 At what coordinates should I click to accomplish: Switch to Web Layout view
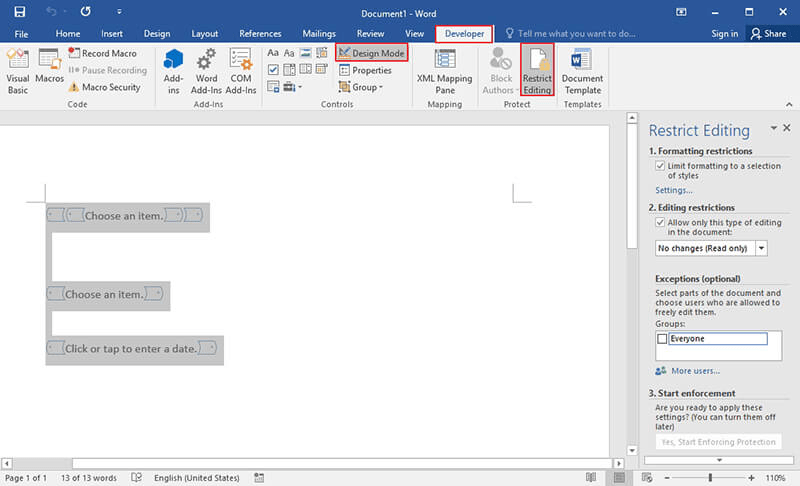(646, 478)
